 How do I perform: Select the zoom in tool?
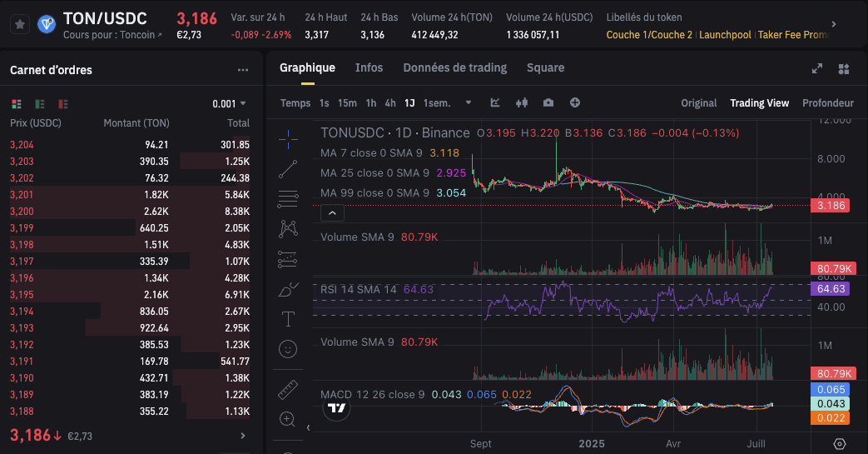click(x=287, y=419)
